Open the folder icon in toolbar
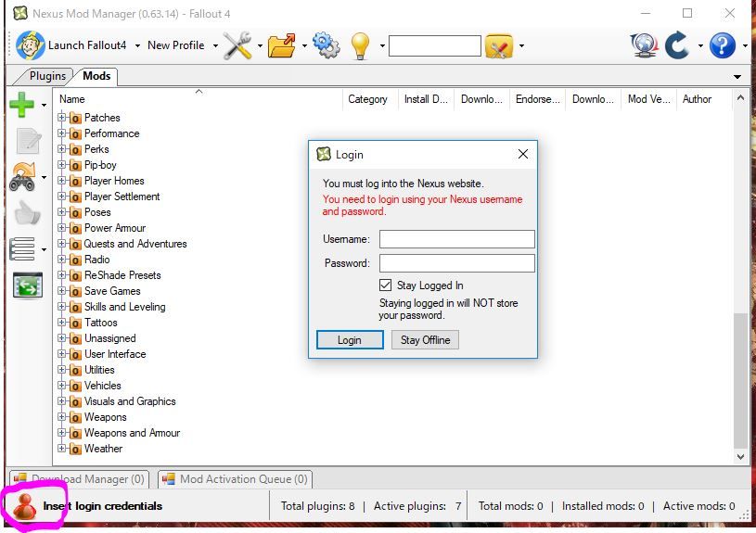The image size is (756, 533). (x=281, y=45)
